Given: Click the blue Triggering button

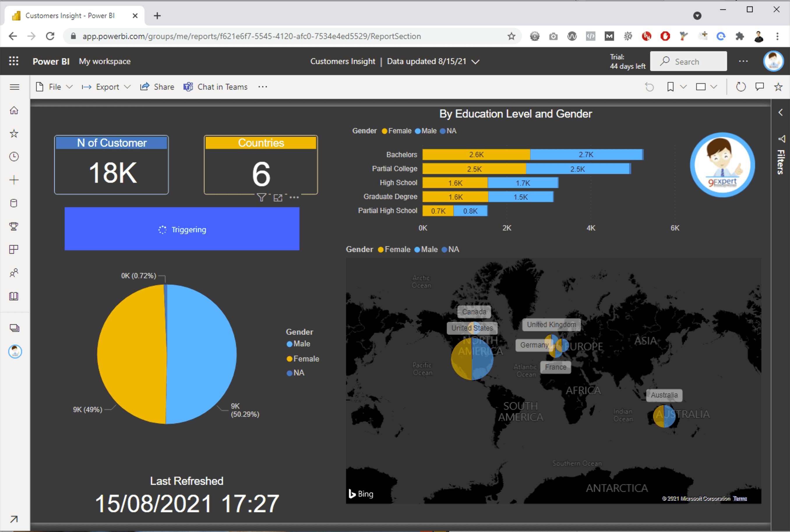Looking at the screenshot, I should [182, 229].
